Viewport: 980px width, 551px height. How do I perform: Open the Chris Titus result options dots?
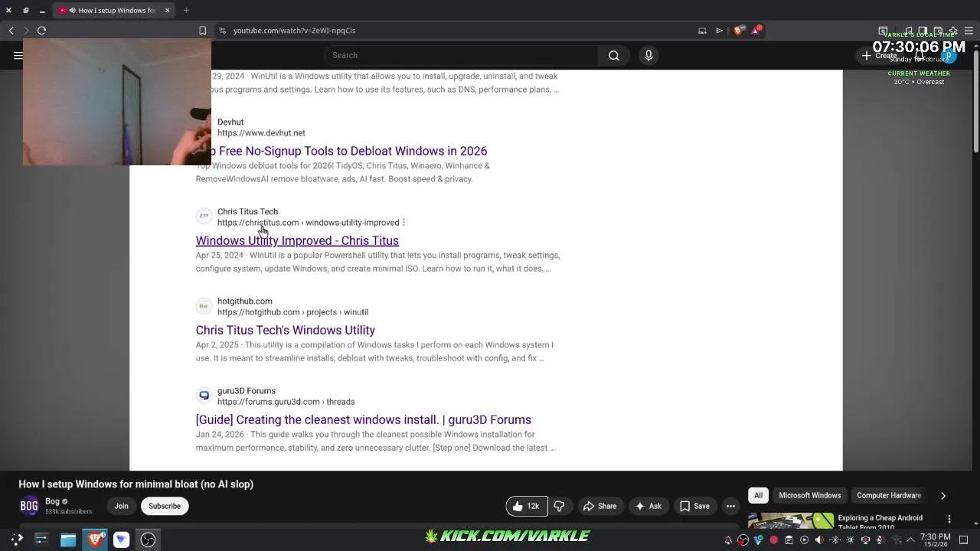pyautogui.click(x=403, y=223)
